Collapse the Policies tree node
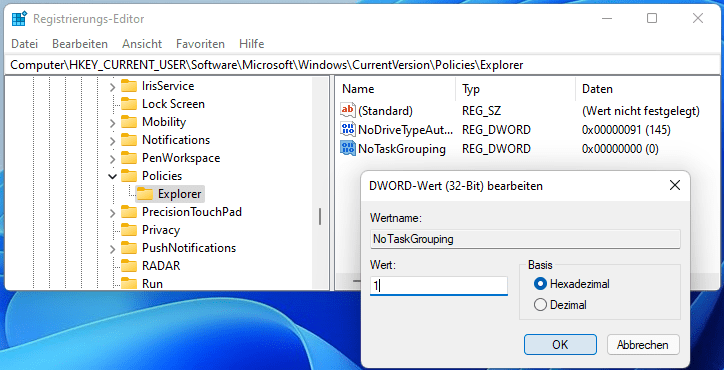The height and width of the screenshot is (370, 724). [112, 176]
